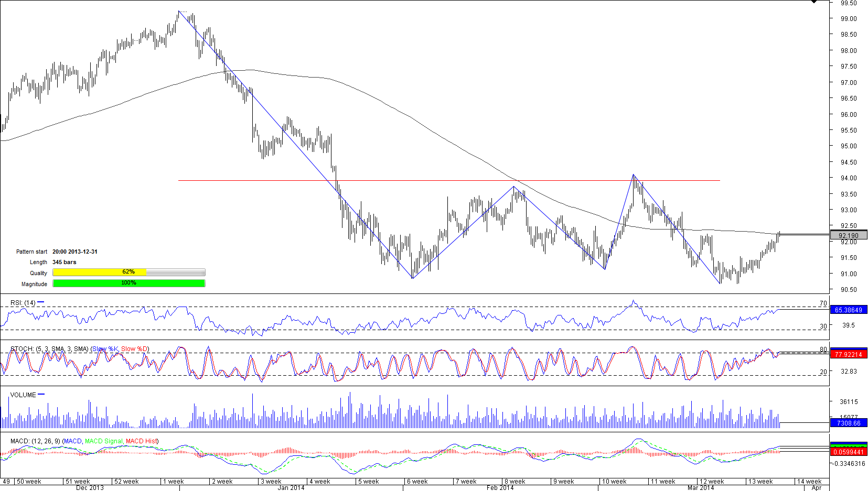Click the RSI value label 65.38649

coord(848,310)
